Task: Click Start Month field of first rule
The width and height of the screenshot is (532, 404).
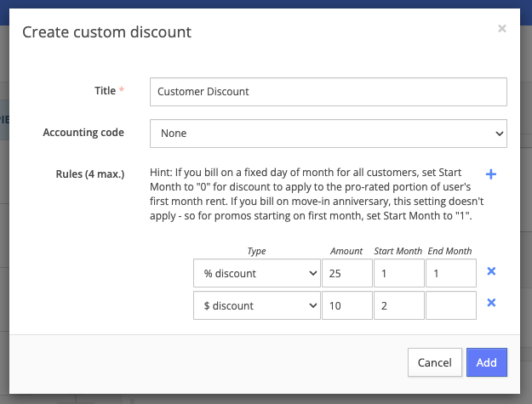Action: (x=399, y=273)
